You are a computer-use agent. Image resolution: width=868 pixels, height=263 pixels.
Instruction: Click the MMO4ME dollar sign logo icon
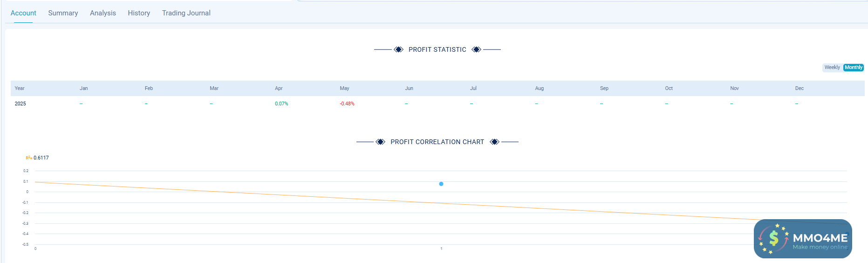[x=773, y=239]
